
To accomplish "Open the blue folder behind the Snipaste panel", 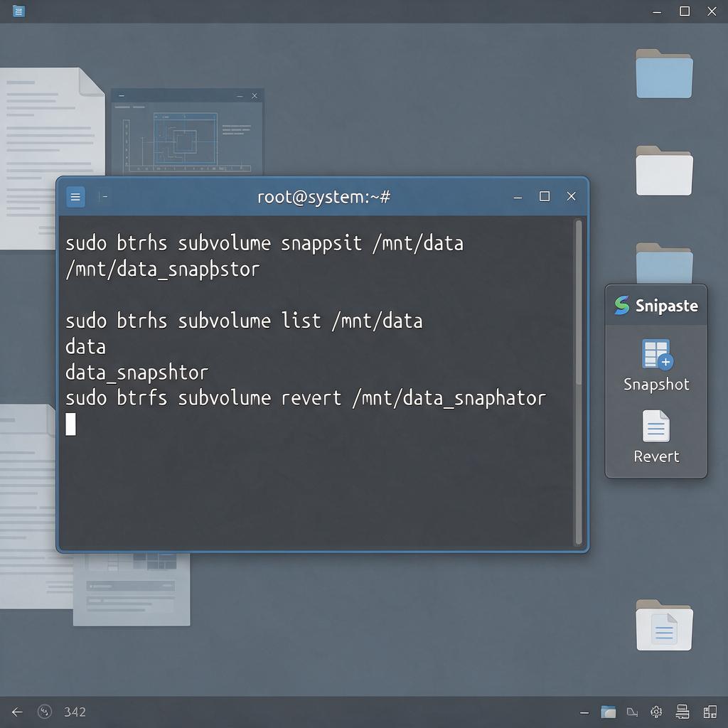I will pos(664,263).
